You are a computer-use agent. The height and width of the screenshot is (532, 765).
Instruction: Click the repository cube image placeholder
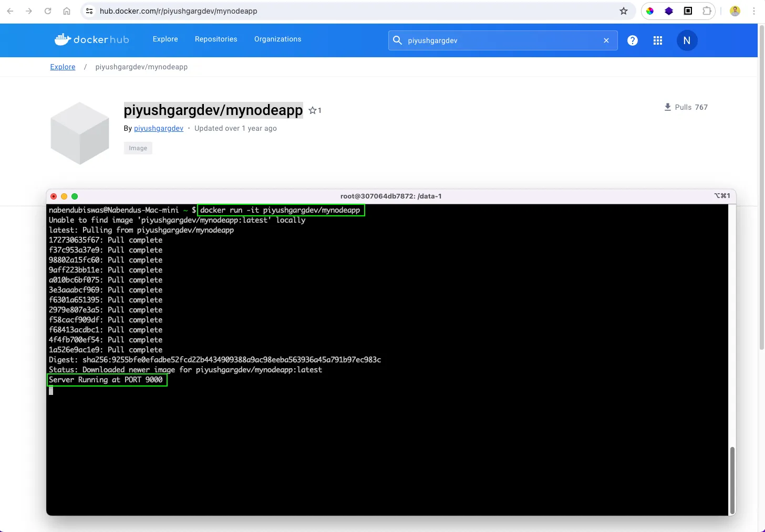[80, 133]
